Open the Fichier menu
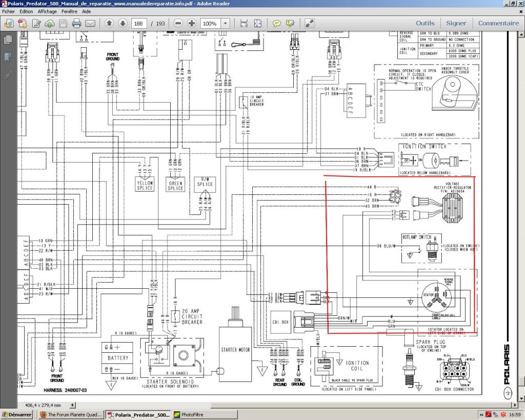 (8, 11)
